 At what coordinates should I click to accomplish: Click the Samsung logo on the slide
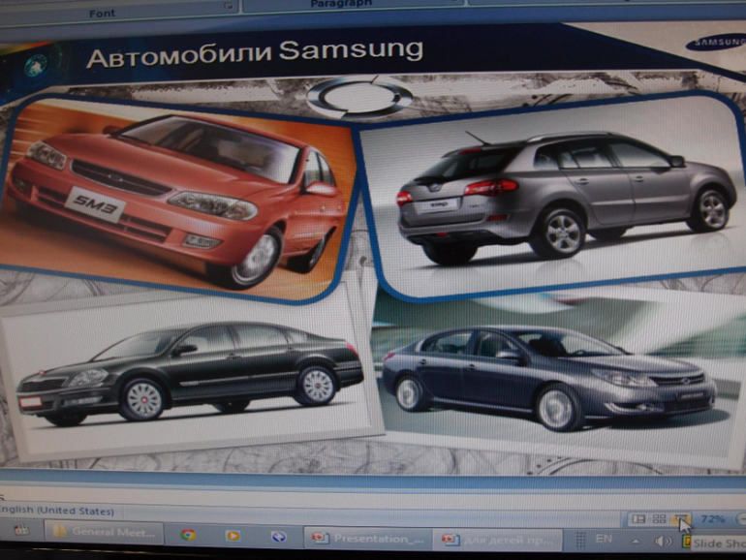pyautogui.click(x=716, y=43)
